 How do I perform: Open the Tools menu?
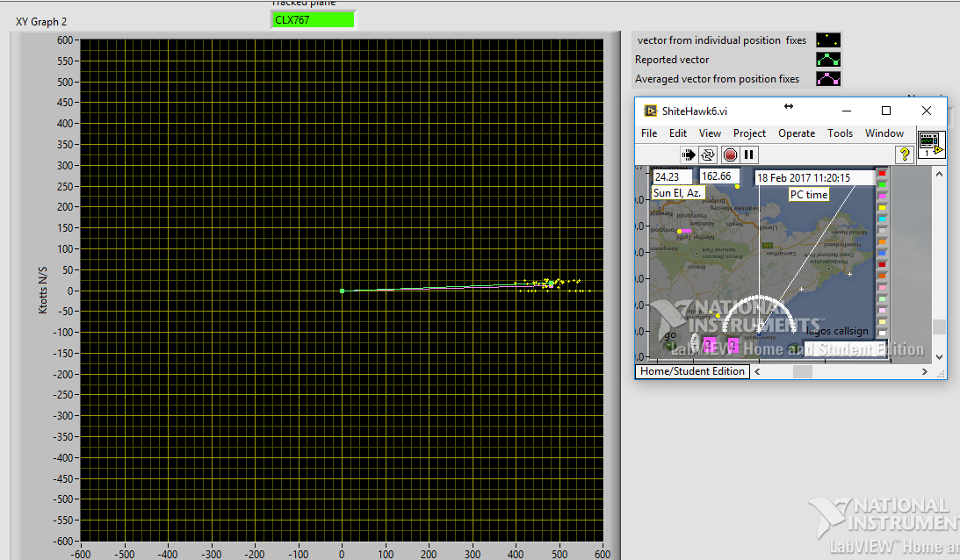(x=840, y=133)
